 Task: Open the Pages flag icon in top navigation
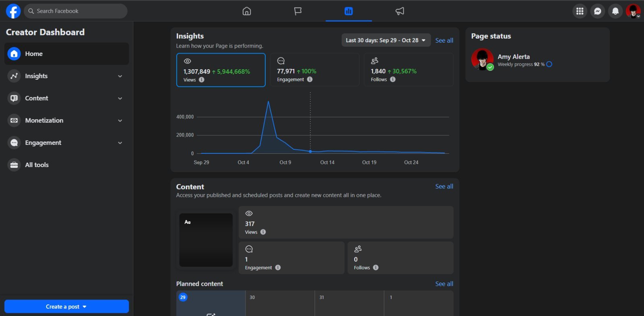(298, 11)
